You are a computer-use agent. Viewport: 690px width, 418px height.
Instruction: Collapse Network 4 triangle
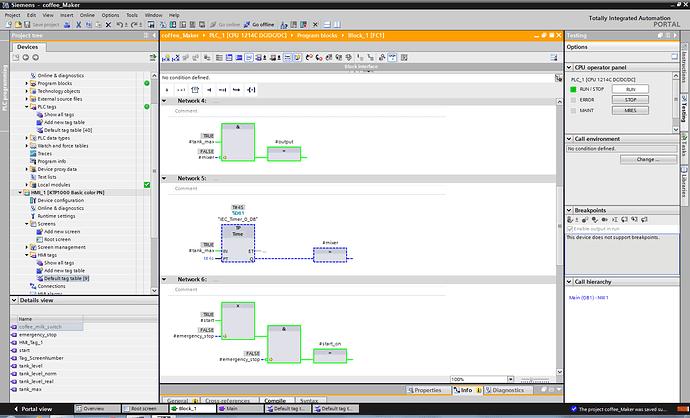(164, 101)
